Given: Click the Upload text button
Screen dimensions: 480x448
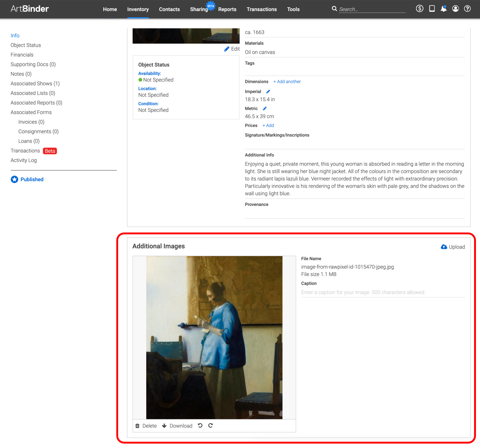Looking at the screenshot, I should [x=457, y=247].
